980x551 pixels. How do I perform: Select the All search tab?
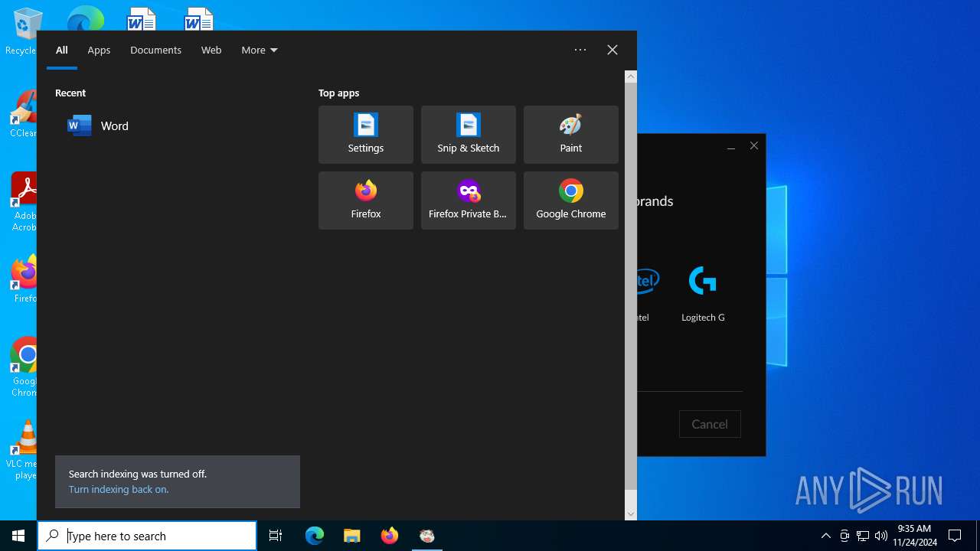pyautogui.click(x=62, y=50)
